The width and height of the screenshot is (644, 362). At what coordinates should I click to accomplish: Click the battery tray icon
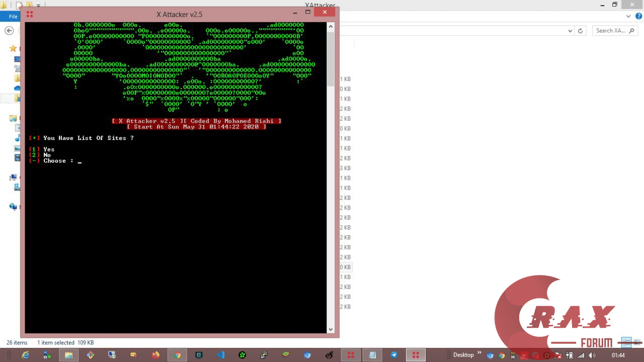[570, 355]
